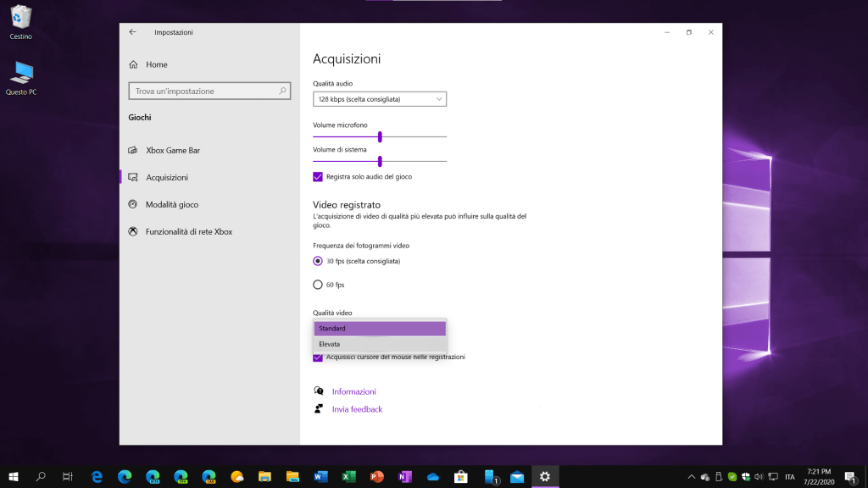Toggle Acquisisci cursore del mouse checkbox

[x=318, y=358]
